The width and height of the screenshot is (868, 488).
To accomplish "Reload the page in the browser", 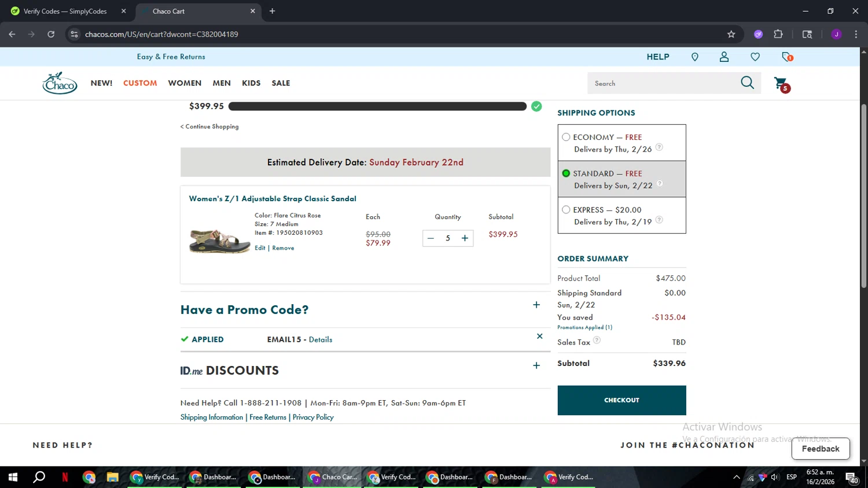I will [x=51, y=34].
